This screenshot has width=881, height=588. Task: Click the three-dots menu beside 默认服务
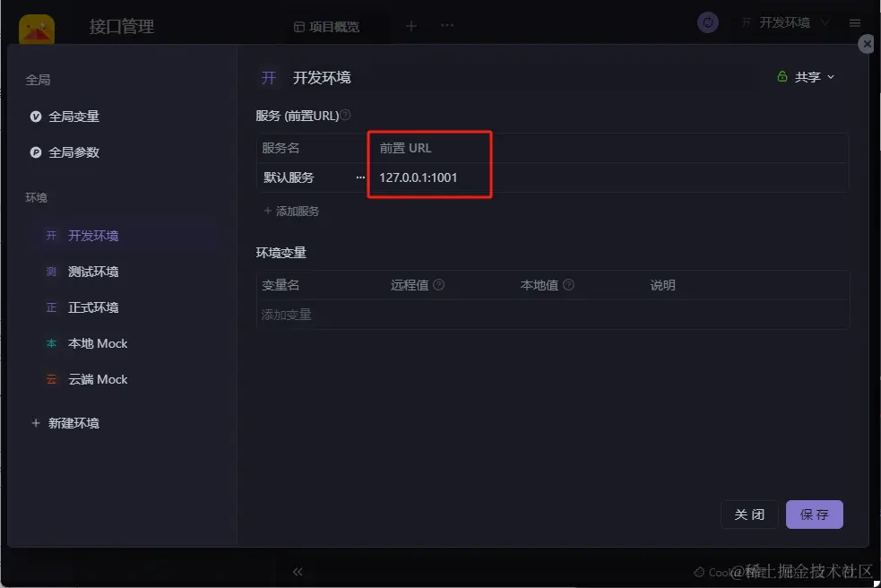[x=360, y=177]
